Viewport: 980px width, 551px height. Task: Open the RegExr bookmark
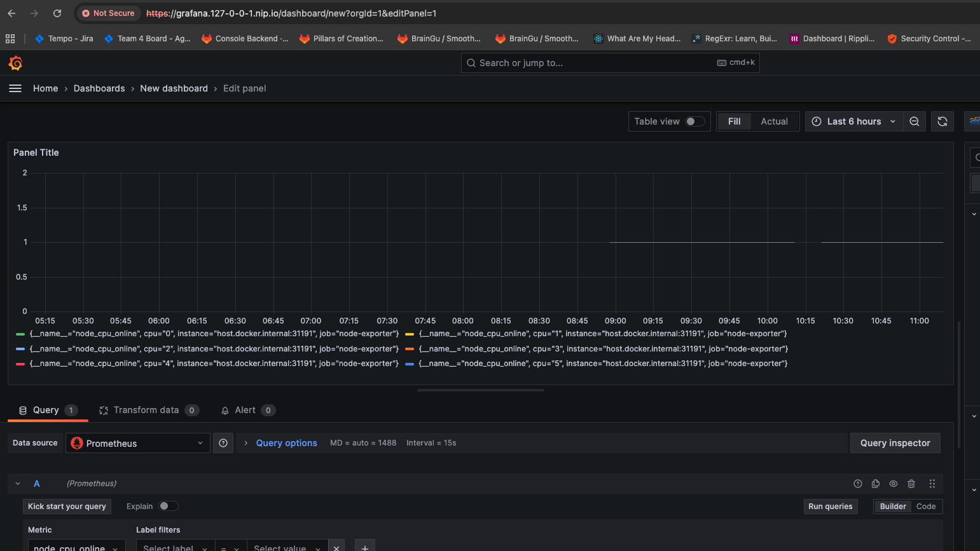(735, 39)
